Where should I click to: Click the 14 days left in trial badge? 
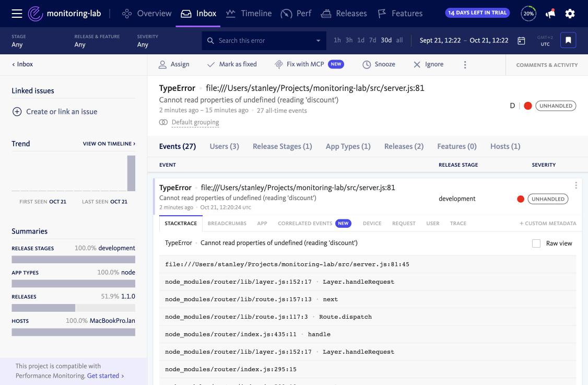pyautogui.click(x=477, y=13)
